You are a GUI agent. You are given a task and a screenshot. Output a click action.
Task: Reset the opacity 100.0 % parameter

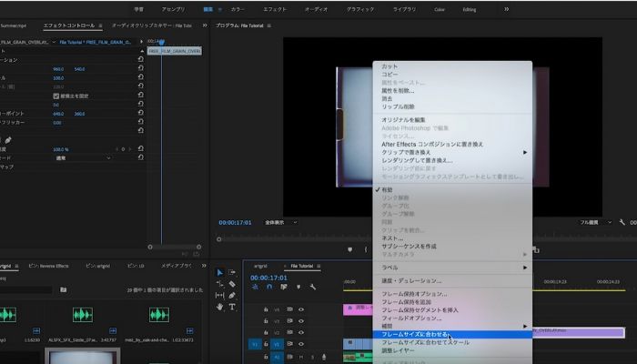coord(140,149)
